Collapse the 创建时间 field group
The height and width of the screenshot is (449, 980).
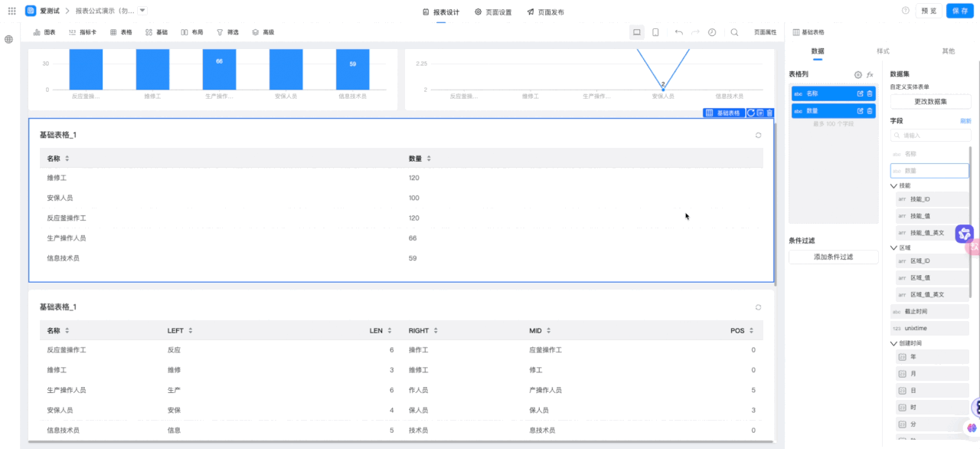coord(893,343)
